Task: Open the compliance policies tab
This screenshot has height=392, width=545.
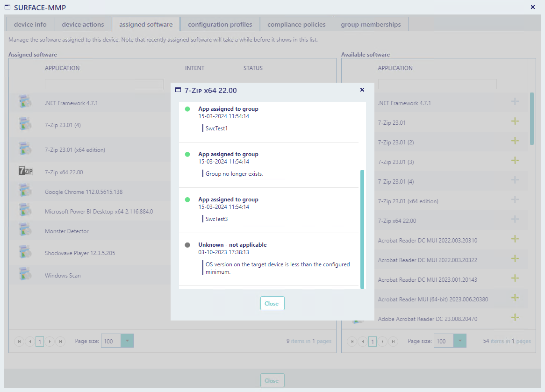Action: point(297,24)
